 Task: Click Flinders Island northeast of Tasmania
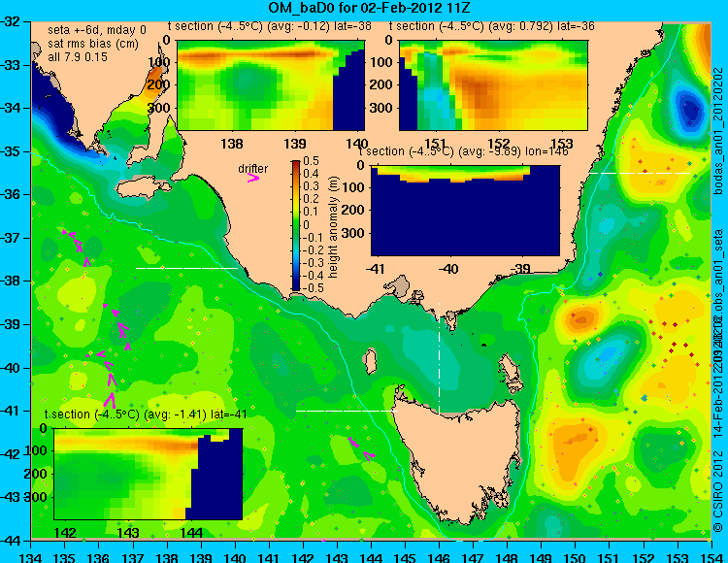click(511, 370)
